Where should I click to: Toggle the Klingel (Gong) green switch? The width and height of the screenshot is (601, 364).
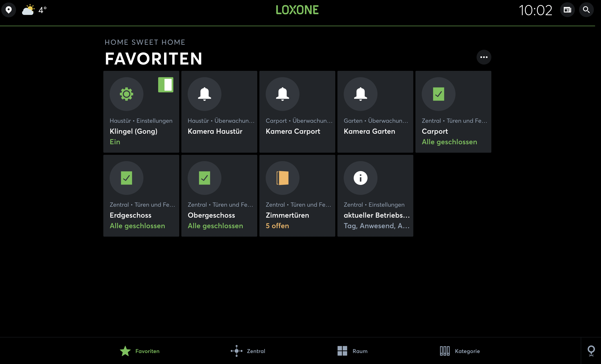click(x=166, y=85)
